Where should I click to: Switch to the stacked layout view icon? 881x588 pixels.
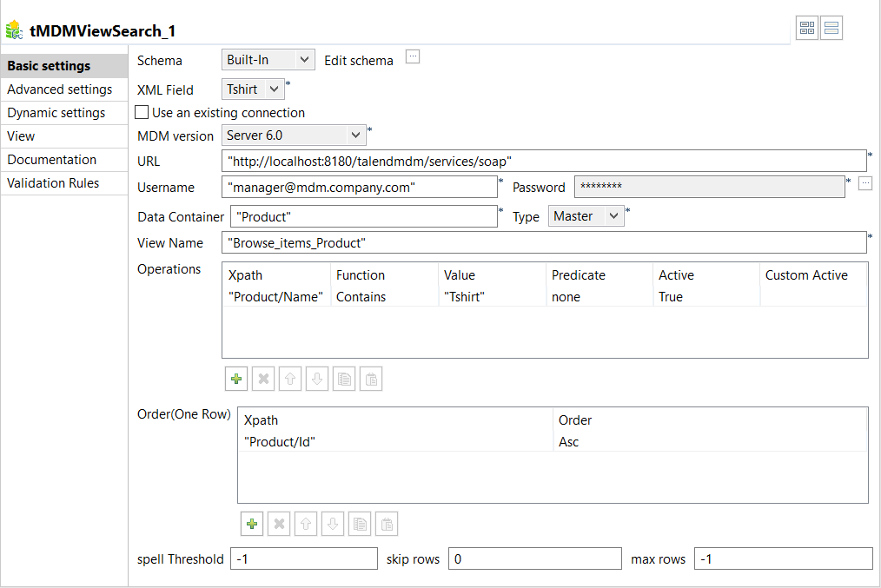(831, 29)
